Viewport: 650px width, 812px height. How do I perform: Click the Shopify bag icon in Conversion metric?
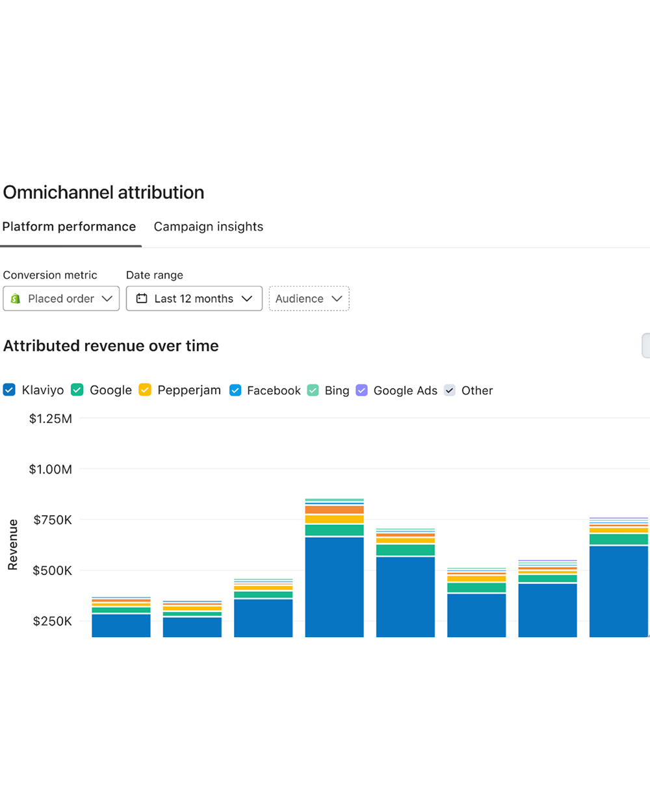pos(16,299)
